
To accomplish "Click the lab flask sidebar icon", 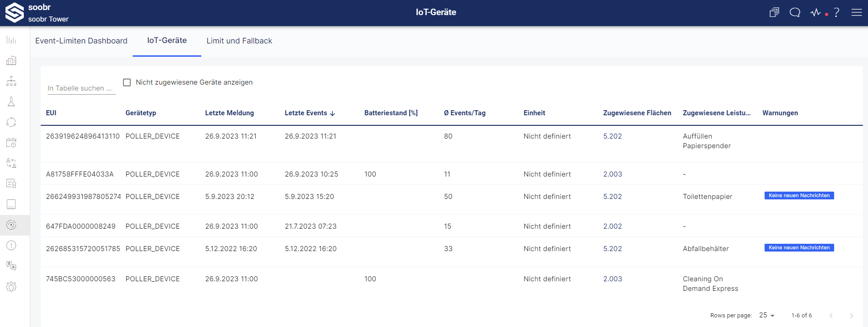I will (11, 102).
